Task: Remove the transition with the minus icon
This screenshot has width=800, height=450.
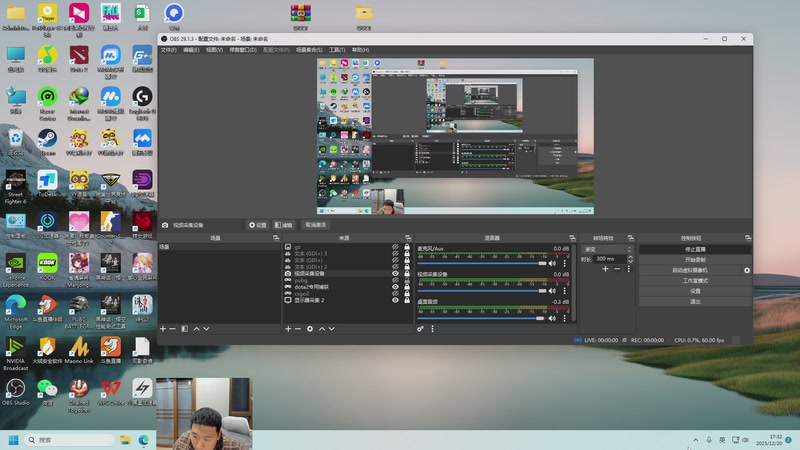Action: point(617,269)
